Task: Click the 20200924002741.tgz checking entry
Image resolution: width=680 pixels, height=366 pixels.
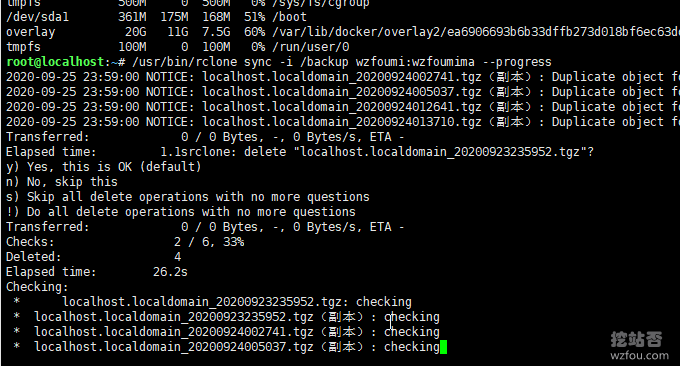Action: click(x=226, y=332)
